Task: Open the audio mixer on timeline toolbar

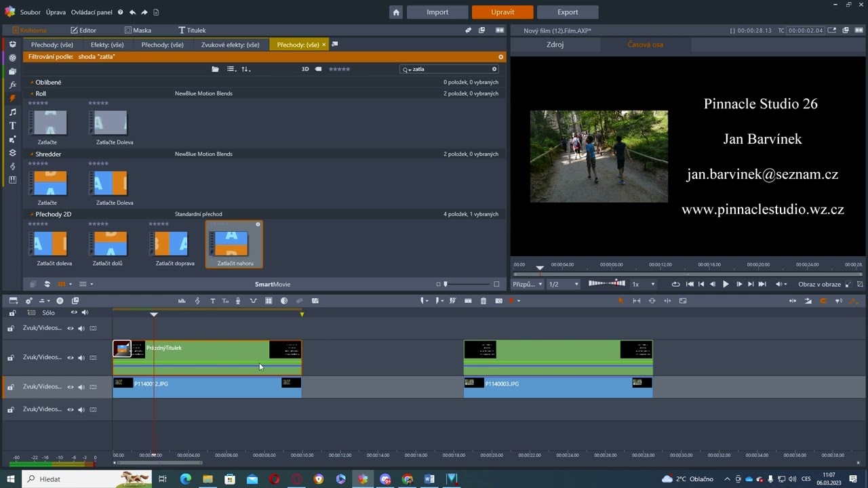Action: click(x=182, y=301)
